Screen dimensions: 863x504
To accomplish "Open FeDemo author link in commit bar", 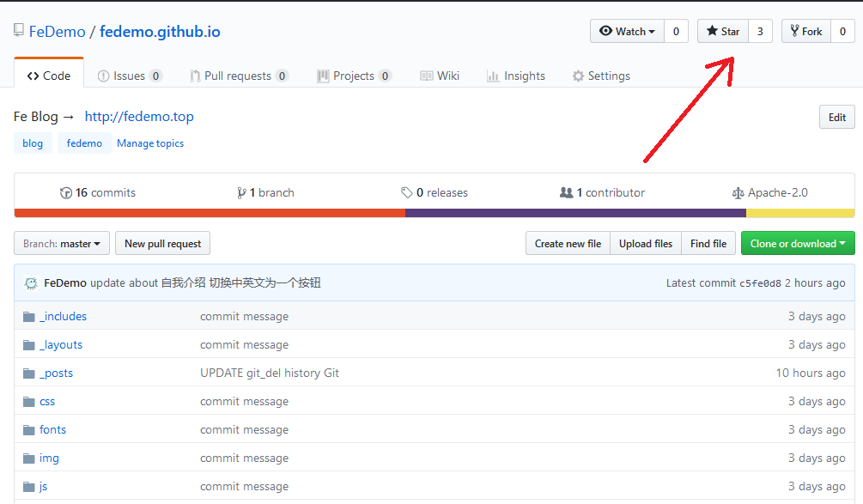I will [65, 282].
